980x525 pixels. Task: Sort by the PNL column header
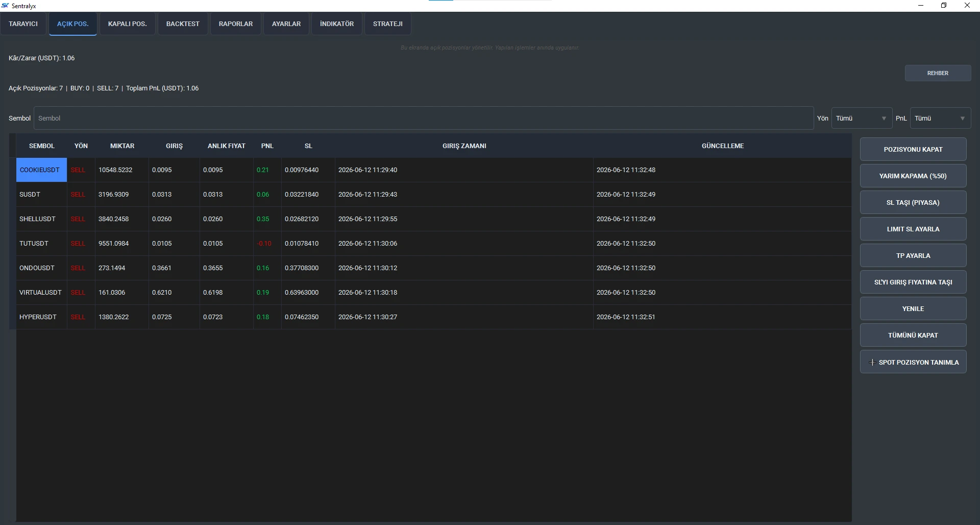pos(267,146)
